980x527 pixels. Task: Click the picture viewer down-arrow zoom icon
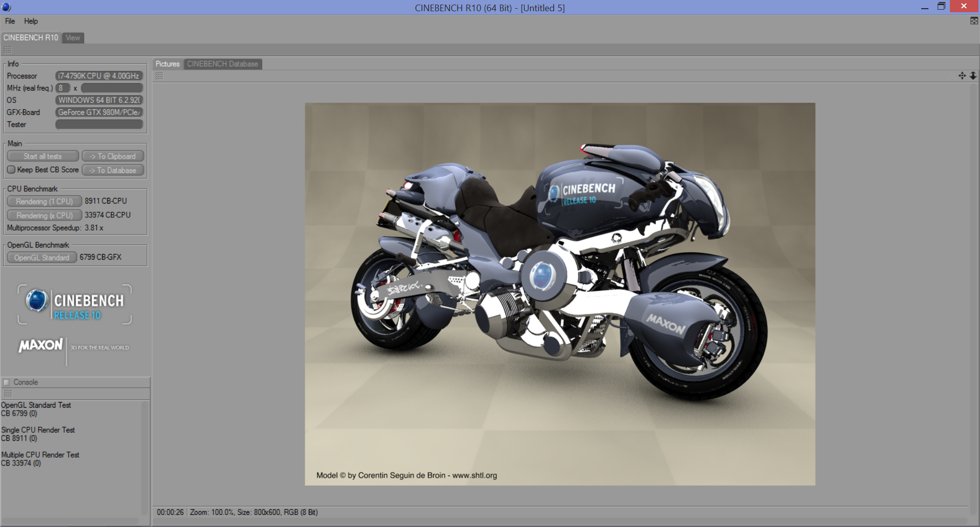pyautogui.click(x=973, y=76)
